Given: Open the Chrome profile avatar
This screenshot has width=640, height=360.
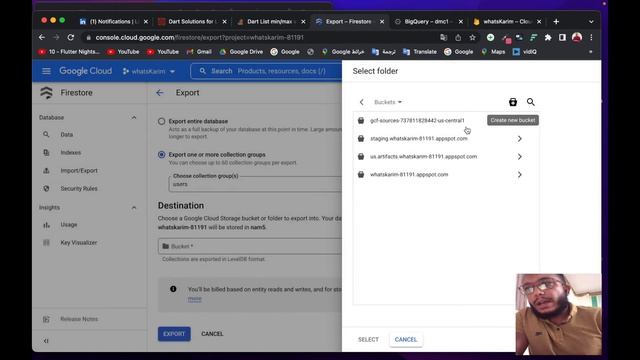Looking at the screenshot, I should (x=576, y=38).
